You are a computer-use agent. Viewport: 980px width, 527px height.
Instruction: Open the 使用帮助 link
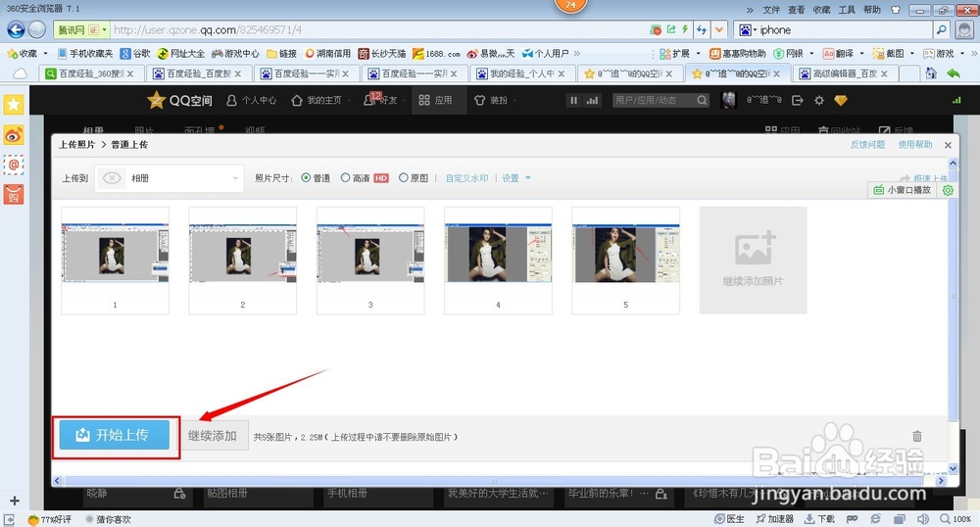point(915,144)
